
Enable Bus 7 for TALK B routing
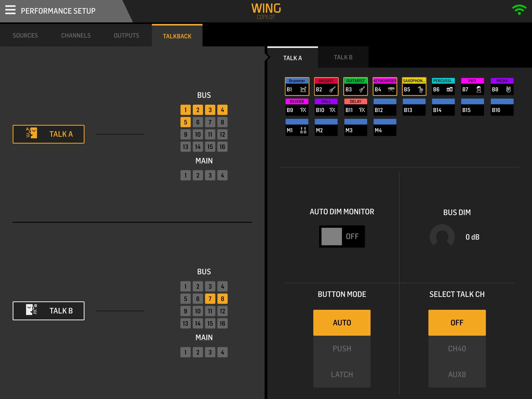coord(210,299)
